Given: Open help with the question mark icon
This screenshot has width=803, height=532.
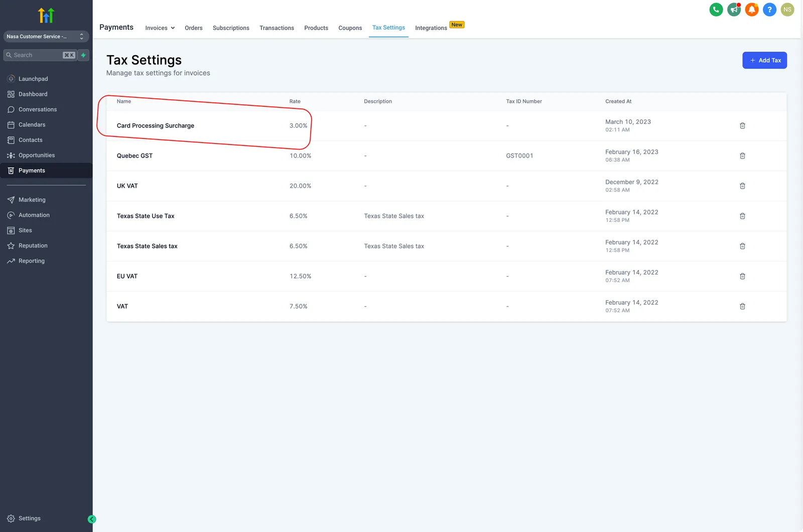Looking at the screenshot, I should [769, 10].
